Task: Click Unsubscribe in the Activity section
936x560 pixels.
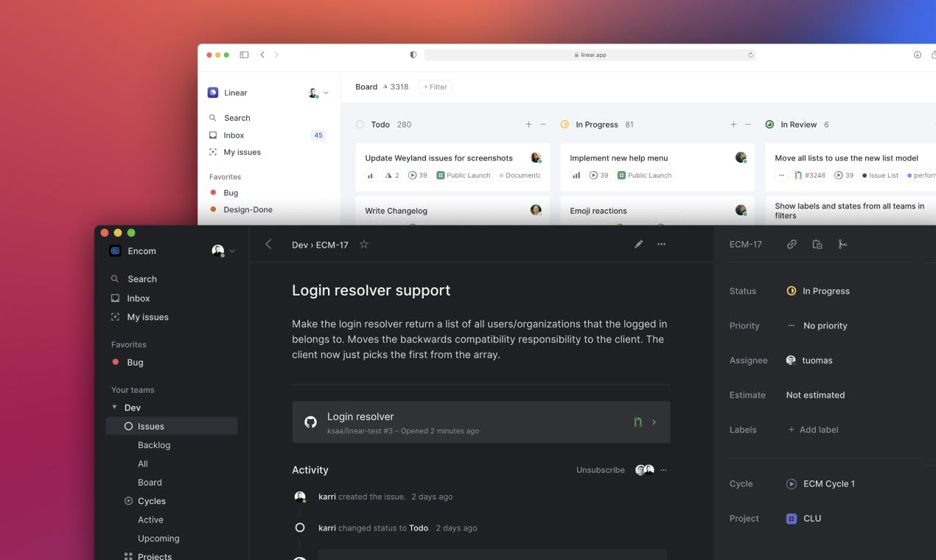Action: [600, 470]
